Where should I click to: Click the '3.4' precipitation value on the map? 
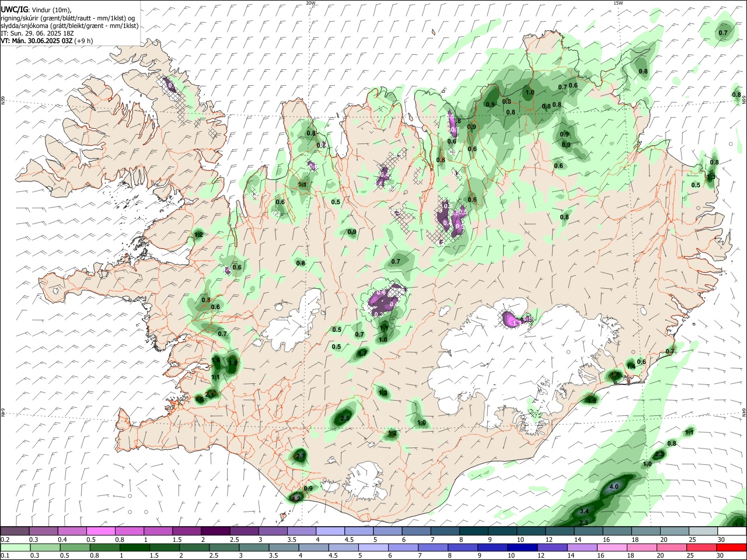(x=585, y=511)
